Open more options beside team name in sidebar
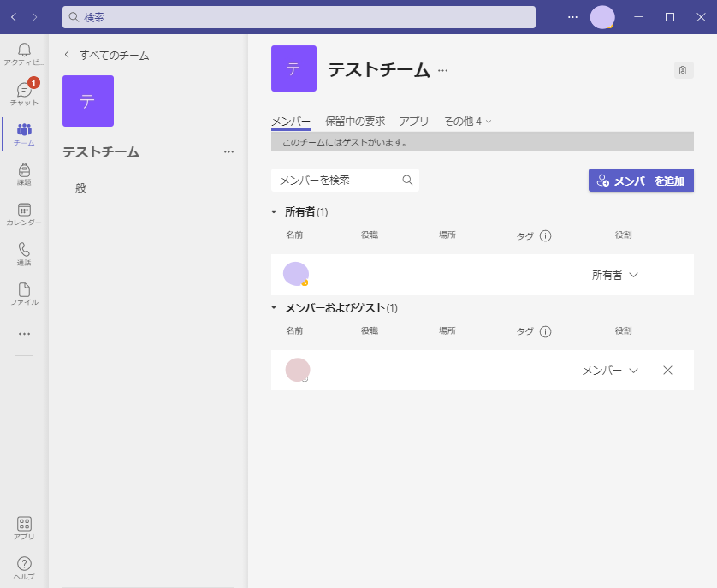Screen dimensions: 717x588 [228, 151]
